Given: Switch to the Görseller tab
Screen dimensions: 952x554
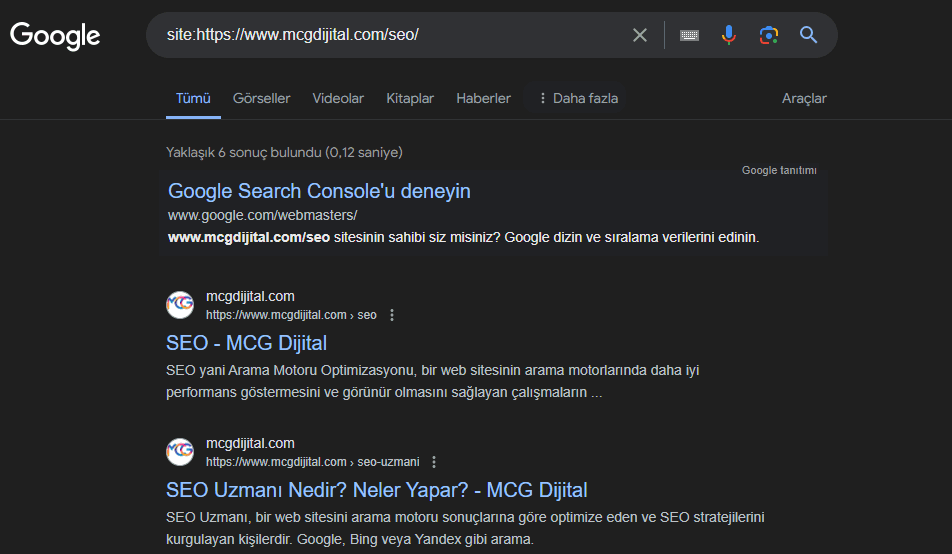Looking at the screenshot, I should (x=262, y=98).
